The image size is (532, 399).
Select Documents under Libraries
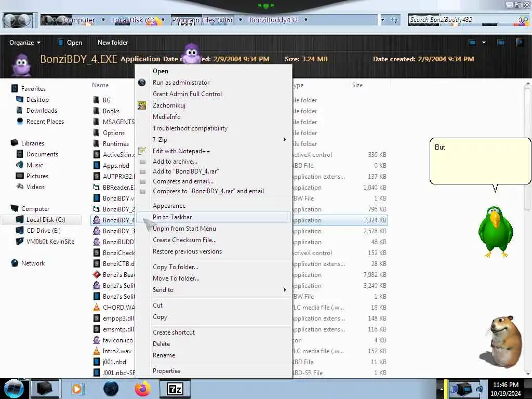coord(42,154)
